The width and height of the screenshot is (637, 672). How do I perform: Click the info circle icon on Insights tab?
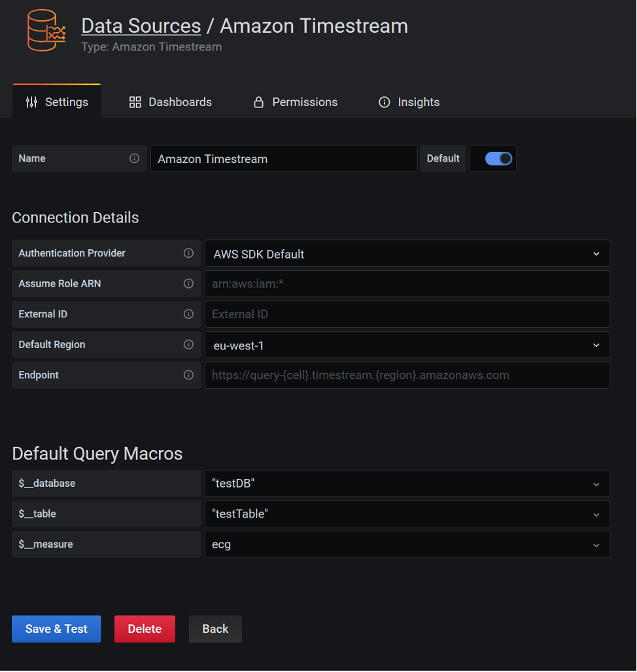click(x=385, y=102)
